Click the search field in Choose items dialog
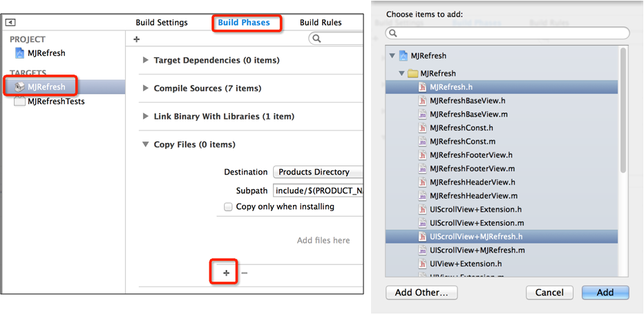The height and width of the screenshot is (314, 644). click(x=507, y=33)
